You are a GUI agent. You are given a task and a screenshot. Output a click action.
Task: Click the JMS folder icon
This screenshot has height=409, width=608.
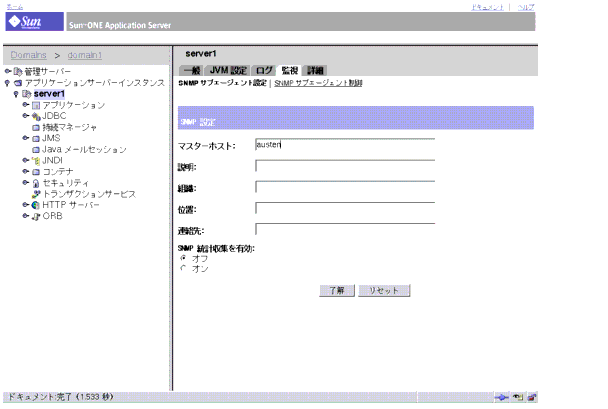tap(36, 138)
